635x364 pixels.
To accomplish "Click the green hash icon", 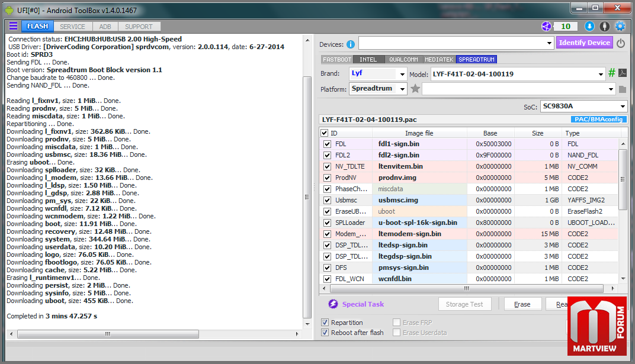I will pos(611,73).
